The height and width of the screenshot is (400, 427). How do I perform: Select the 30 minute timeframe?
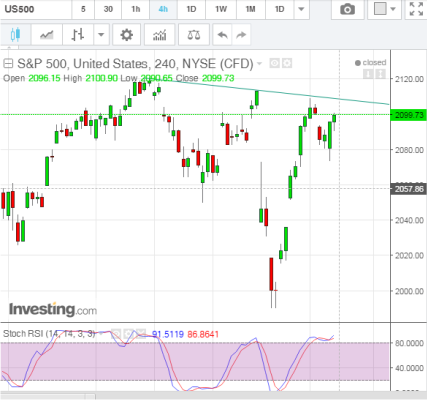point(108,9)
